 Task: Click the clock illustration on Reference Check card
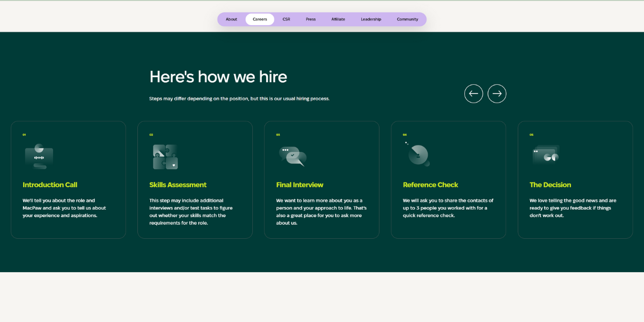click(418, 155)
